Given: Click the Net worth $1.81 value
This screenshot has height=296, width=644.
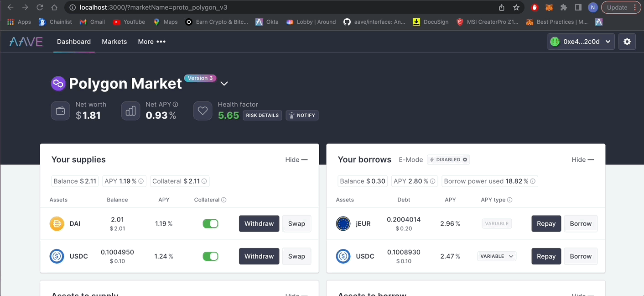Looking at the screenshot, I should (x=88, y=116).
